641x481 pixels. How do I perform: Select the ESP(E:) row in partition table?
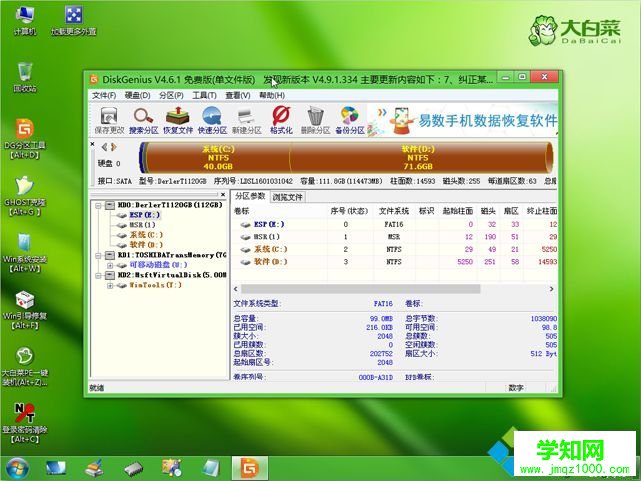point(394,224)
